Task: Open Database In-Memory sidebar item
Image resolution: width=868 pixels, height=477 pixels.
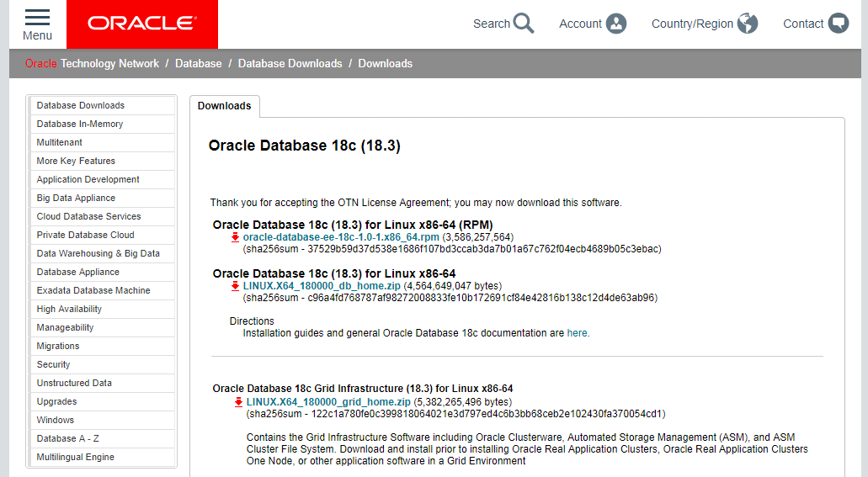Action: 102,124
